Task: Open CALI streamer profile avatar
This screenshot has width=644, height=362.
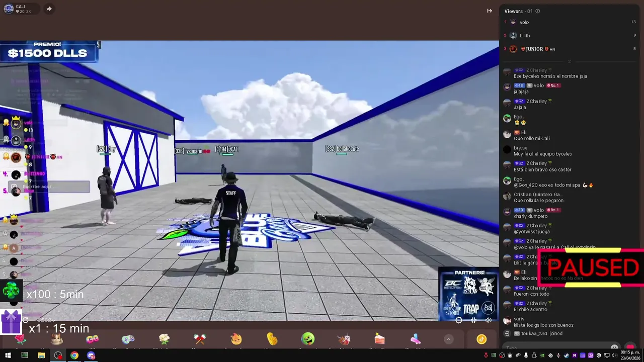Action: (x=9, y=9)
